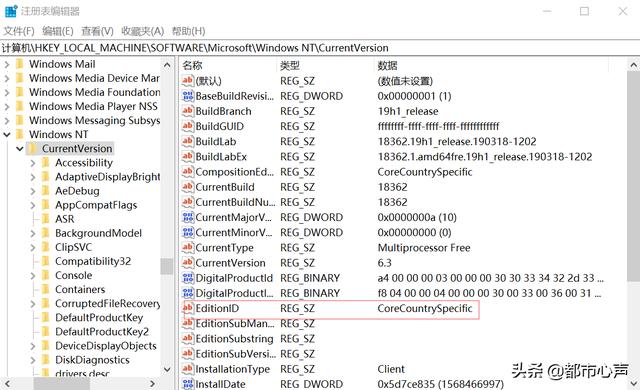Click the Multiprocessor Free data value
The height and width of the screenshot is (390, 640).
click(424, 247)
